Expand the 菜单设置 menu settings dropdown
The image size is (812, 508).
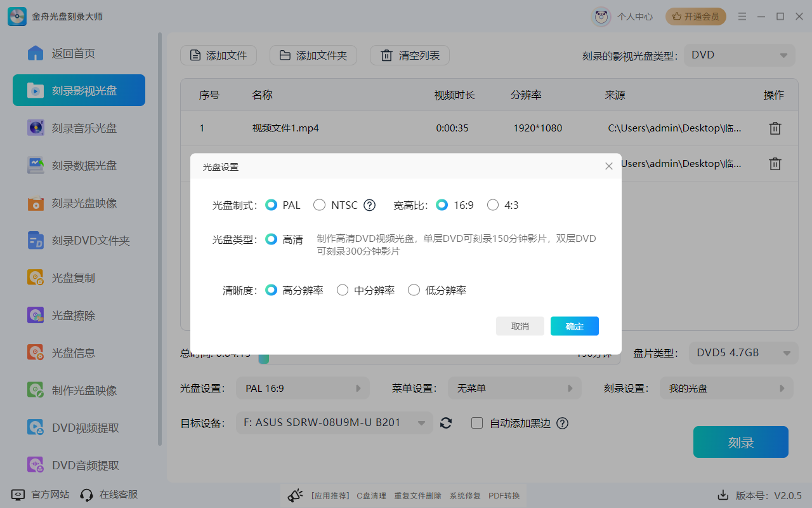click(x=514, y=387)
